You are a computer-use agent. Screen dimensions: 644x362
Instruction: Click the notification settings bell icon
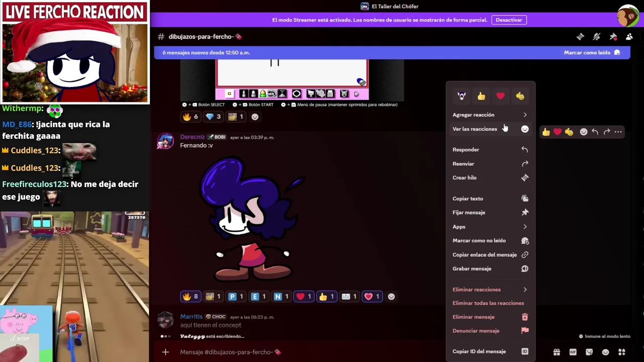point(597,37)
